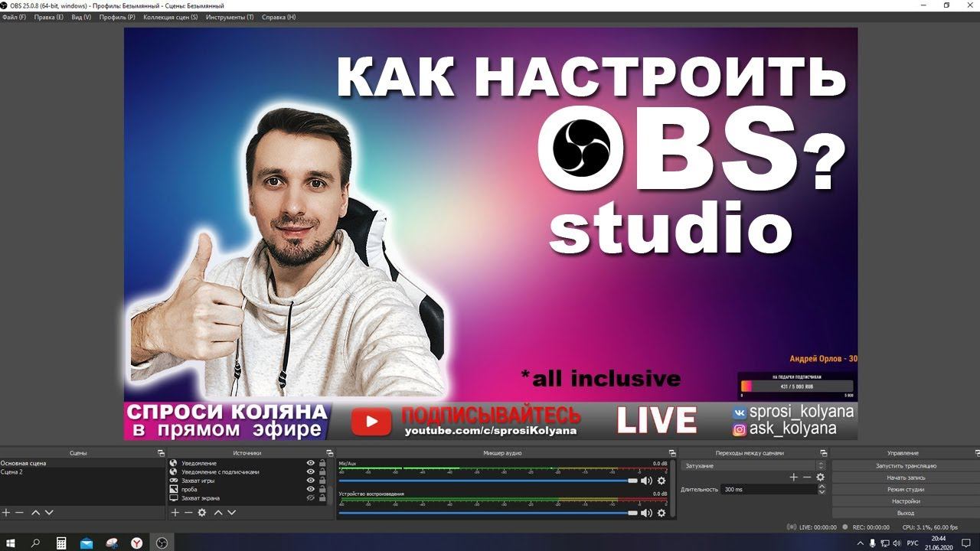Viewport: 980px width, 551px height.
Task: Mute Устройство воспроизведения speaker icon
Action: pos(646,513)
